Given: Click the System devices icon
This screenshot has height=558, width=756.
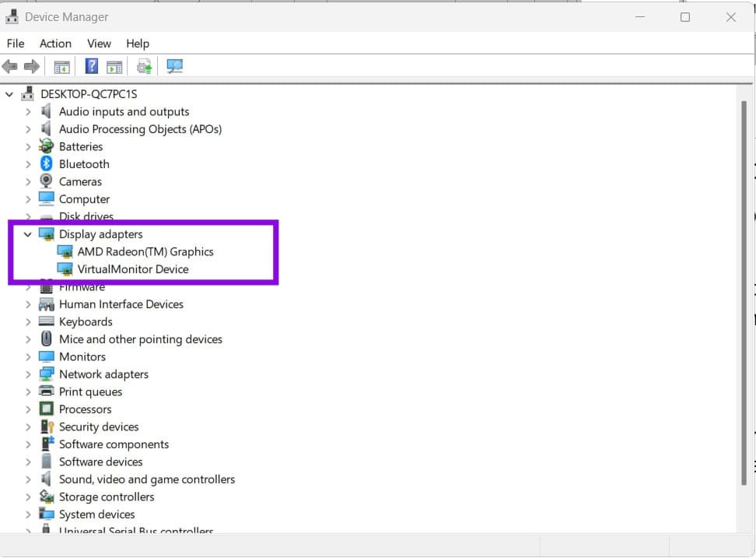Looking at the screenshot, I should (47, 514).
